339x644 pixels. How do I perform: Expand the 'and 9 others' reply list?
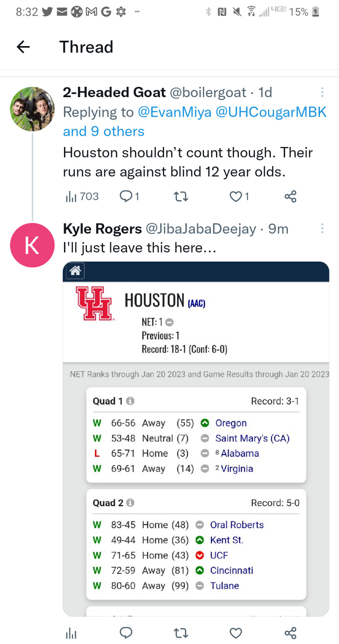(x=103, y=131)
